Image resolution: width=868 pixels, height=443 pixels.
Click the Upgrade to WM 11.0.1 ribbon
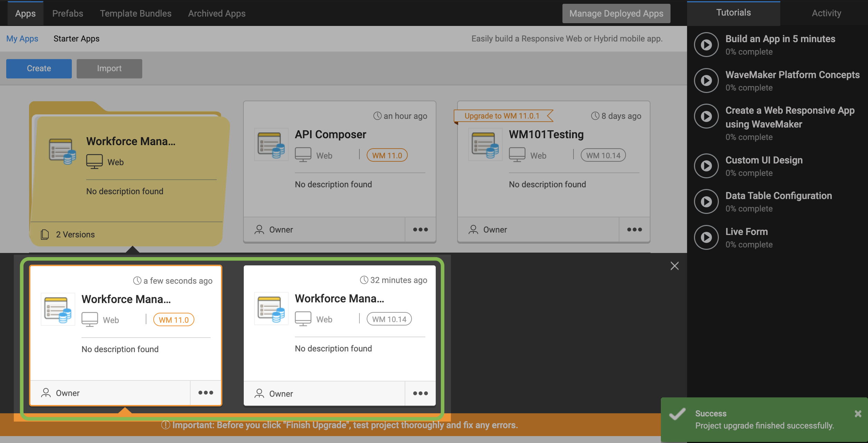[x=502, y=116]
